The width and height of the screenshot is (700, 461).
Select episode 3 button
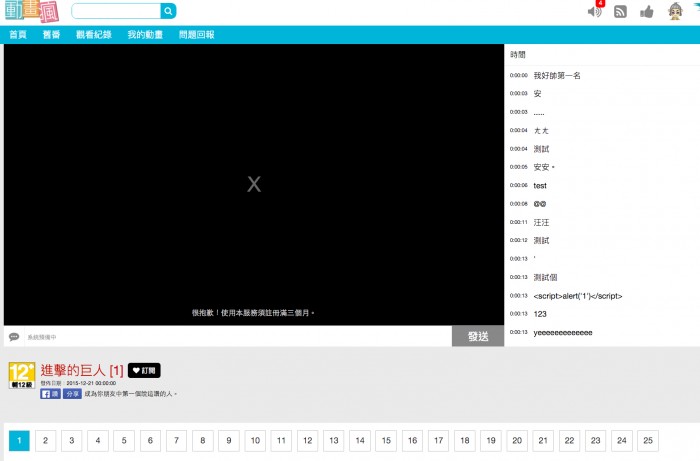tap(71, 441)
